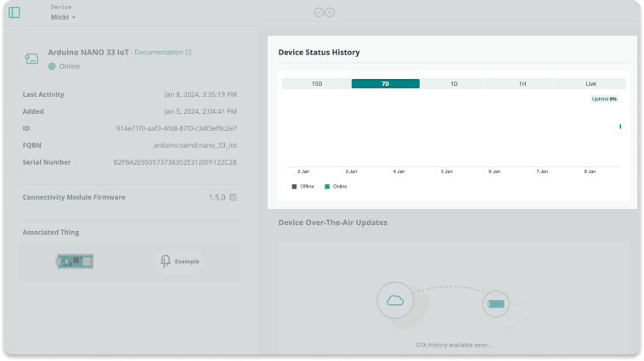Switch to the Live tab
The width and height of the screenshot is (644, 361).
tap(591, 84)
